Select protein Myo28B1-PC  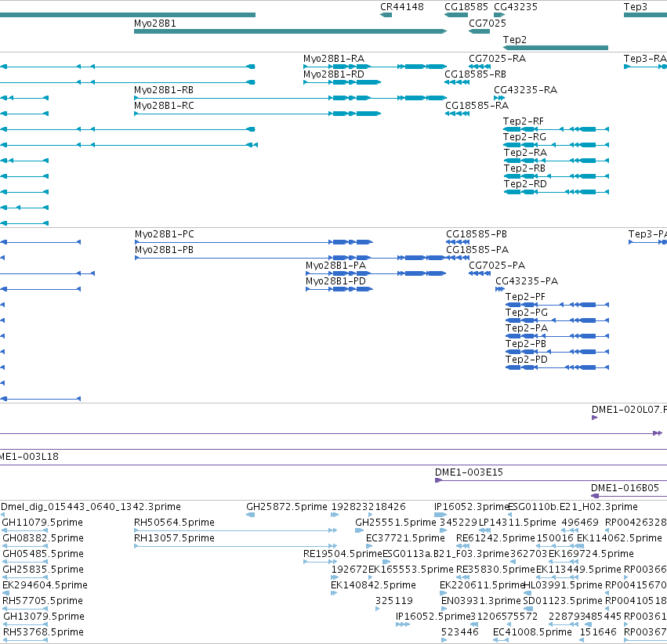tap(254, 242)
